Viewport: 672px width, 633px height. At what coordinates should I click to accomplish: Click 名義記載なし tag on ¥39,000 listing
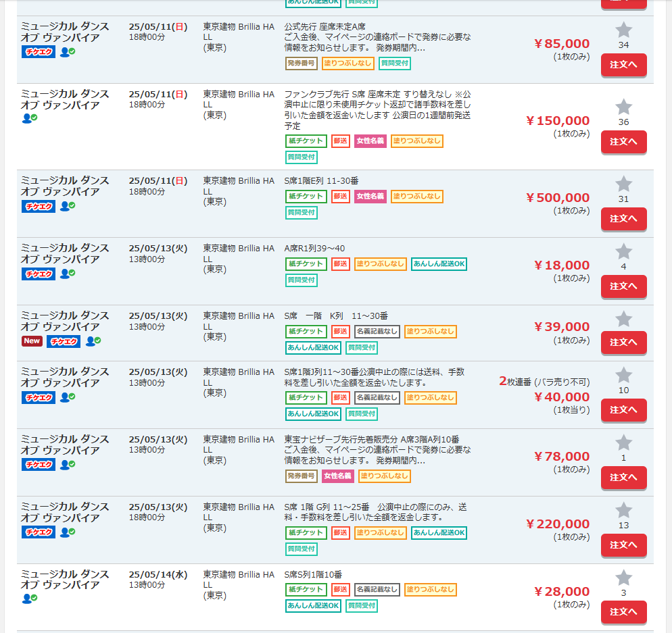(x=377, y=332)
